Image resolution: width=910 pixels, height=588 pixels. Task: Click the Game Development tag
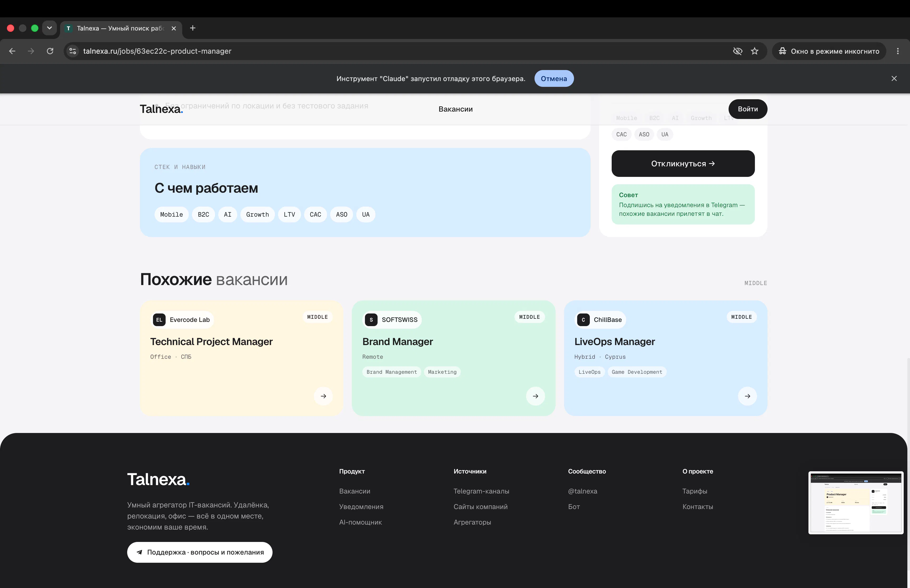pos(637,372)
